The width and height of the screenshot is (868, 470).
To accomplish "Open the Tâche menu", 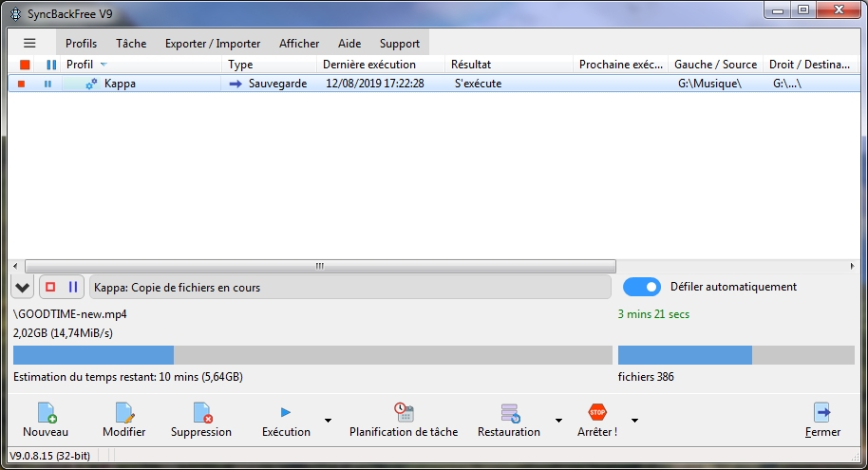I will tap(131, 43).
